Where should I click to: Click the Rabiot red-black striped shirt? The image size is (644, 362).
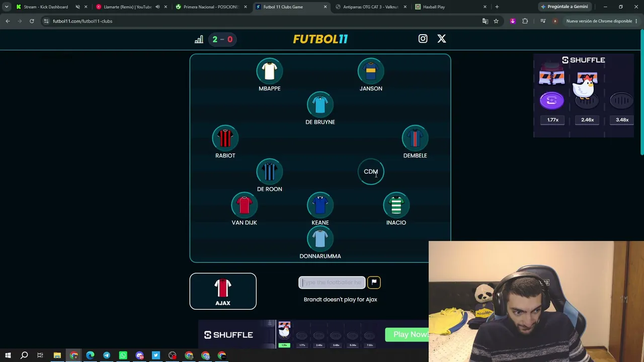tap(225, 138)
